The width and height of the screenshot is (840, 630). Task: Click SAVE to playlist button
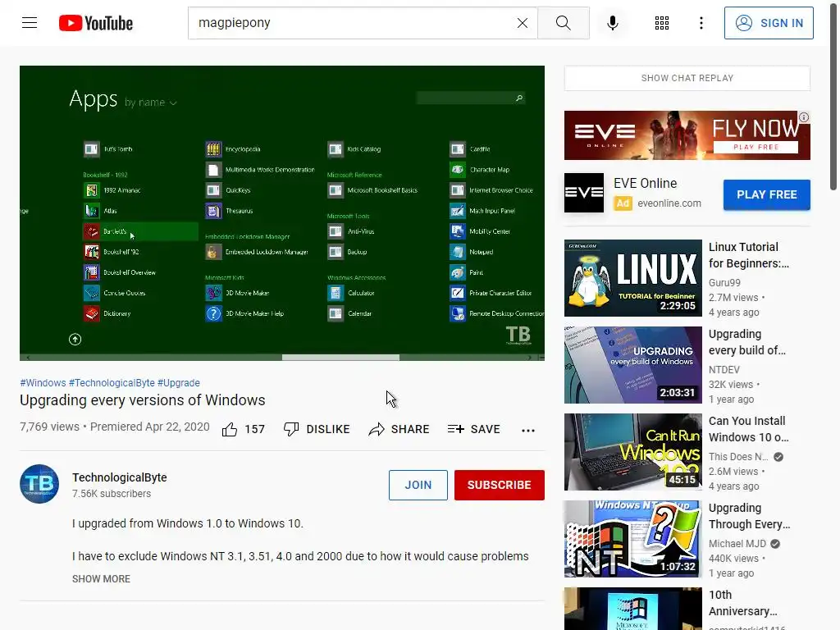click(x=473, y=429)
